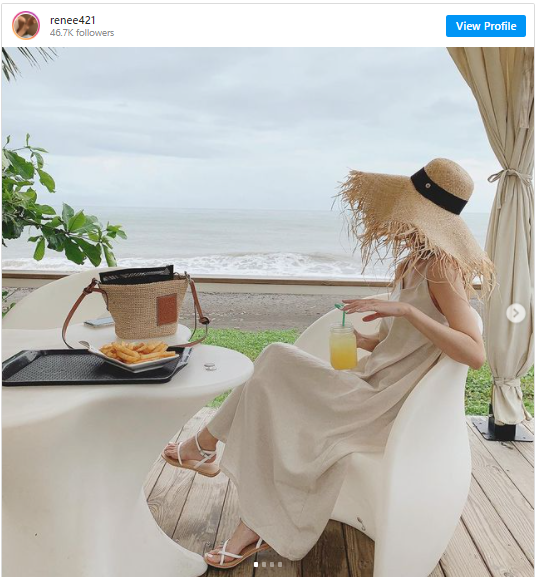The image size is (537, 577).
Task: Click the plate of french fries
Action: [x=136, y=354]
